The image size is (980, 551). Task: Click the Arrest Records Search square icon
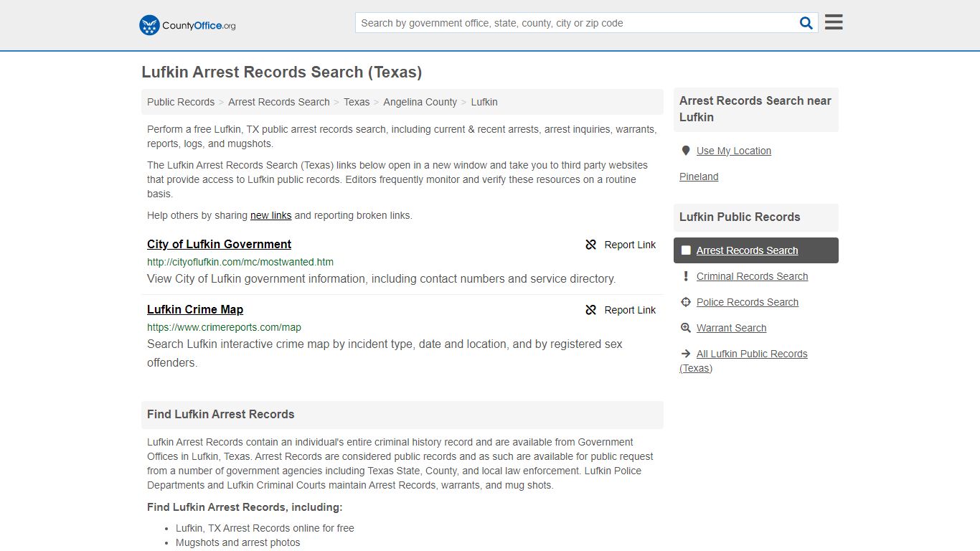click(x=686, y=250)
